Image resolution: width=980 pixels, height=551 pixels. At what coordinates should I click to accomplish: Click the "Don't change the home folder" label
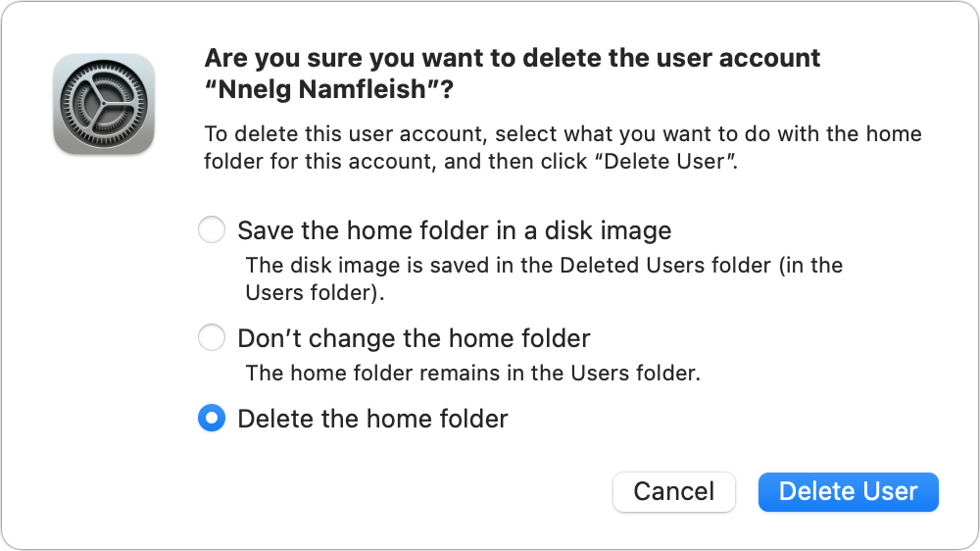(414, 338)
